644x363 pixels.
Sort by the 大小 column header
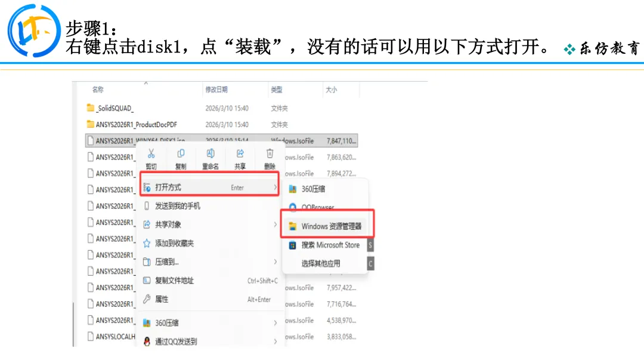332,90
